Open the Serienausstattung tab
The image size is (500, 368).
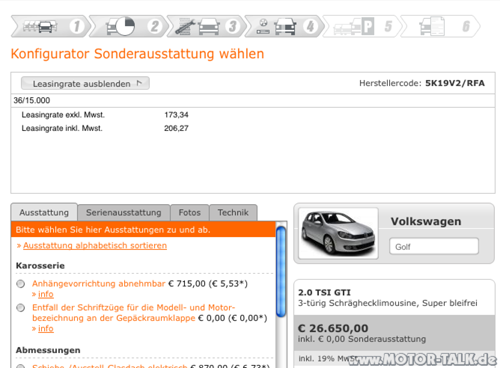(x=124, y=213)
